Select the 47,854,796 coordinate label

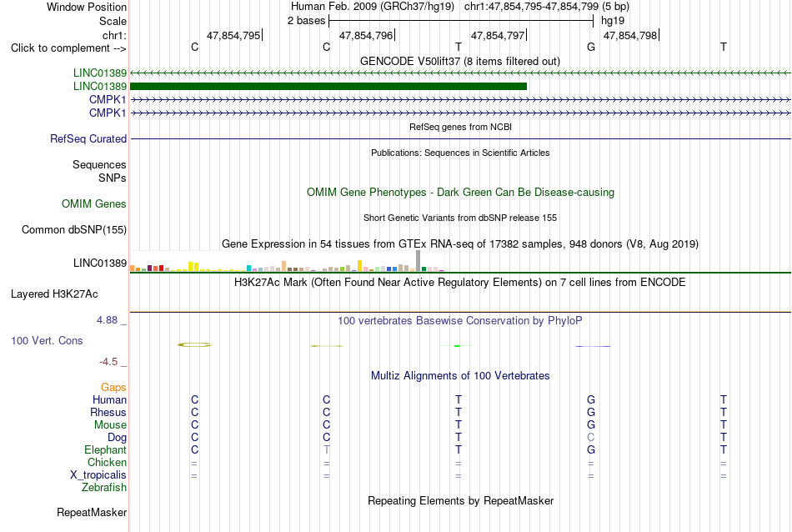point(366,35)
